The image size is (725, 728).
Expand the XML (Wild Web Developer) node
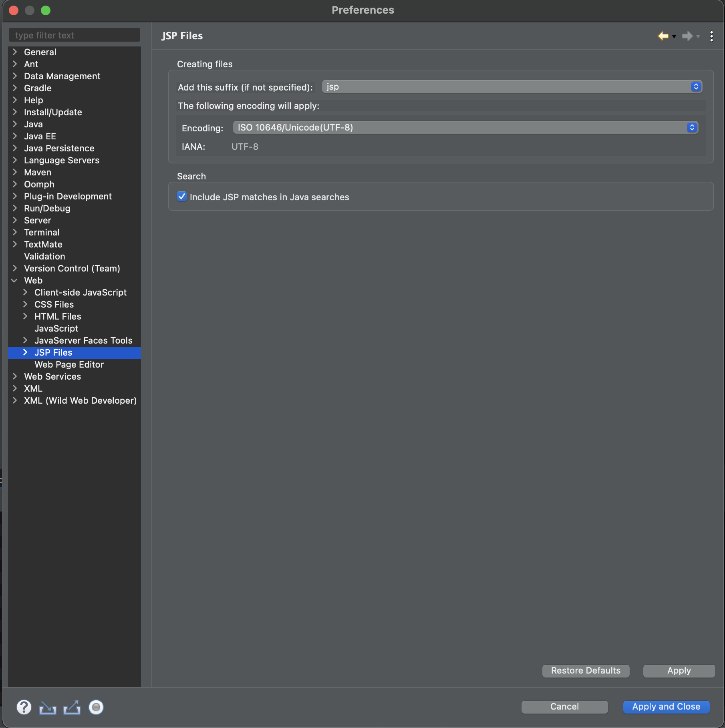[15, 400]
